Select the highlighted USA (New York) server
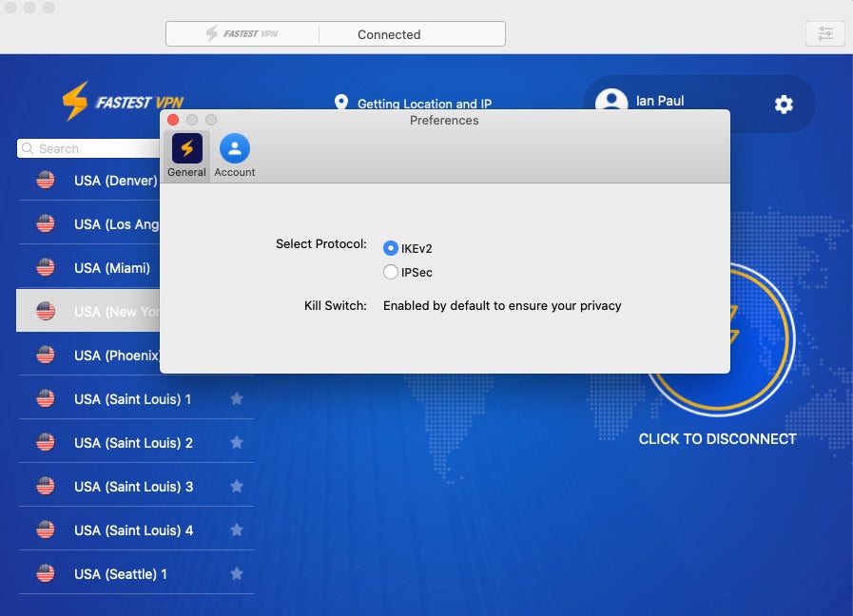This screenshot has width=853, height=616. coord(88,311)
